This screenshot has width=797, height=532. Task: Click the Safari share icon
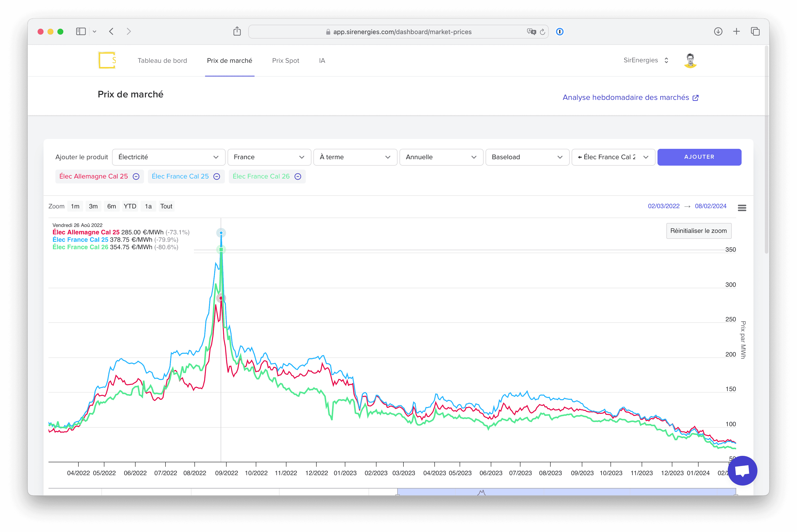[x=237, y=32]
